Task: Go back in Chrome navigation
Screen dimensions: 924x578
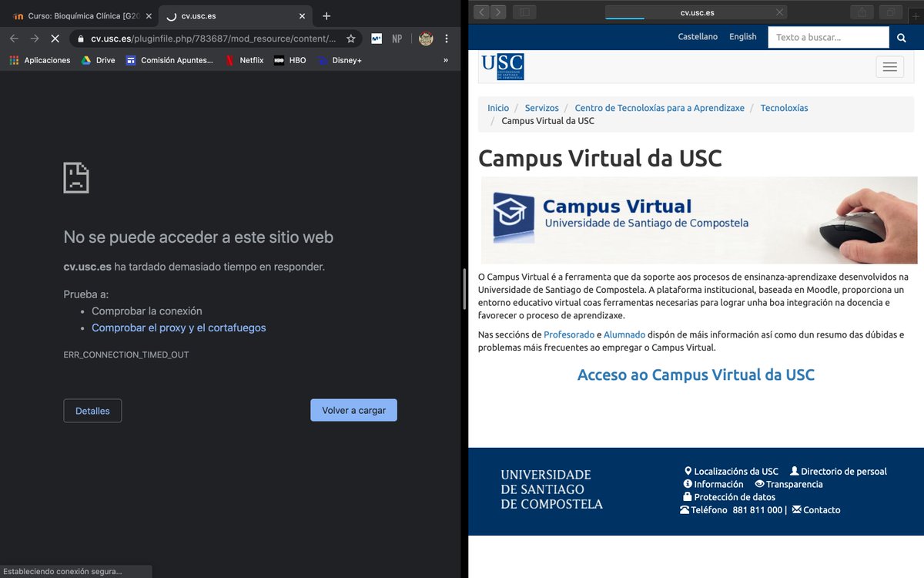Action: point(14,39)
